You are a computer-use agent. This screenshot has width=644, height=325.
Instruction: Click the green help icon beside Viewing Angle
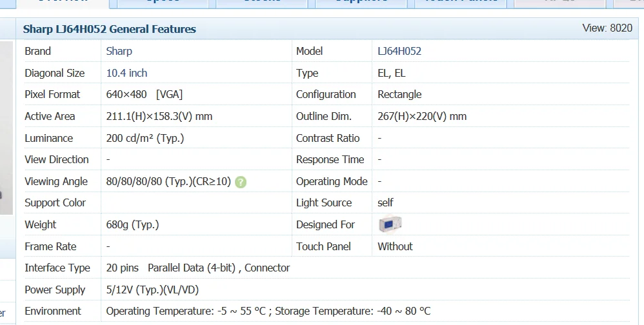click(x=241, y=182)
